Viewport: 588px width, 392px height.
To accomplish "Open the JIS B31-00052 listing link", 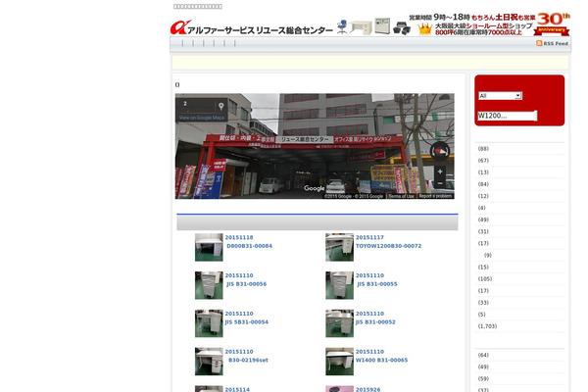I will pos(375,322).
